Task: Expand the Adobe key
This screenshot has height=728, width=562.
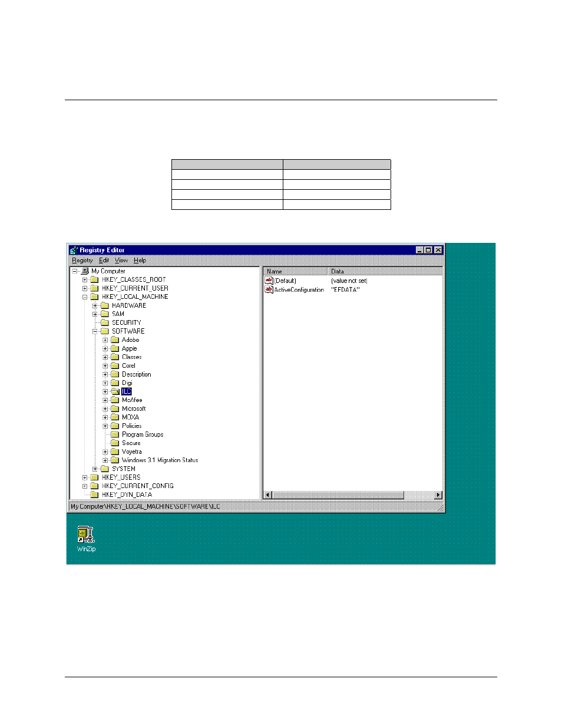Action: 105,340
